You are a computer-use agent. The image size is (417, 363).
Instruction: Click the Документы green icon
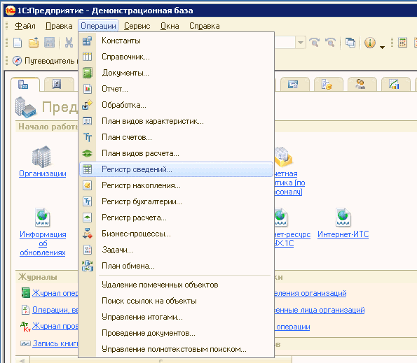(87, 73)
